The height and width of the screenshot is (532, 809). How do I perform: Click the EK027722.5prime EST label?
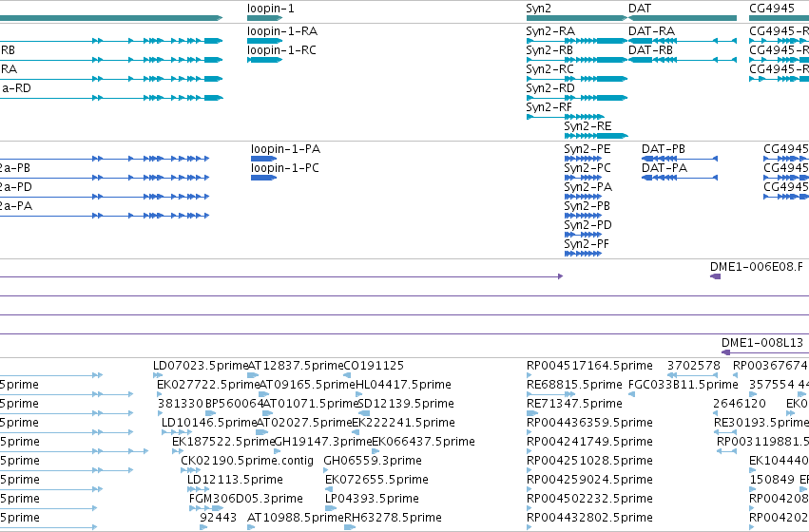click(208, 385)
